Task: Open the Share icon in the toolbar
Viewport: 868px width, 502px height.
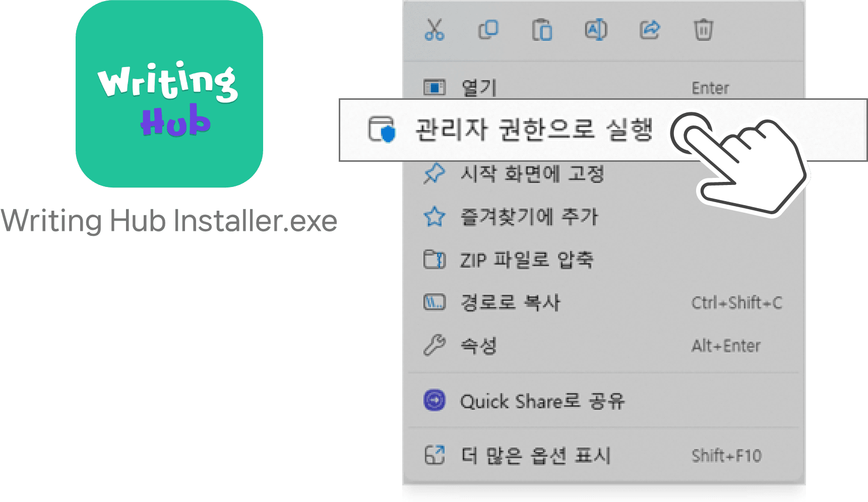Action: click(x=650, y=30)
